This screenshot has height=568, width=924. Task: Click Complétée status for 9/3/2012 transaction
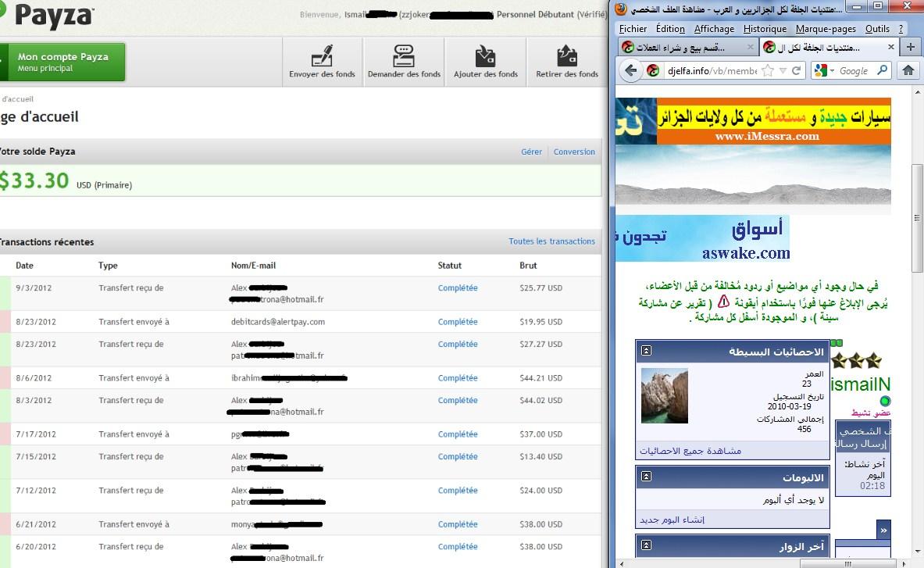[x=457, y=288]
